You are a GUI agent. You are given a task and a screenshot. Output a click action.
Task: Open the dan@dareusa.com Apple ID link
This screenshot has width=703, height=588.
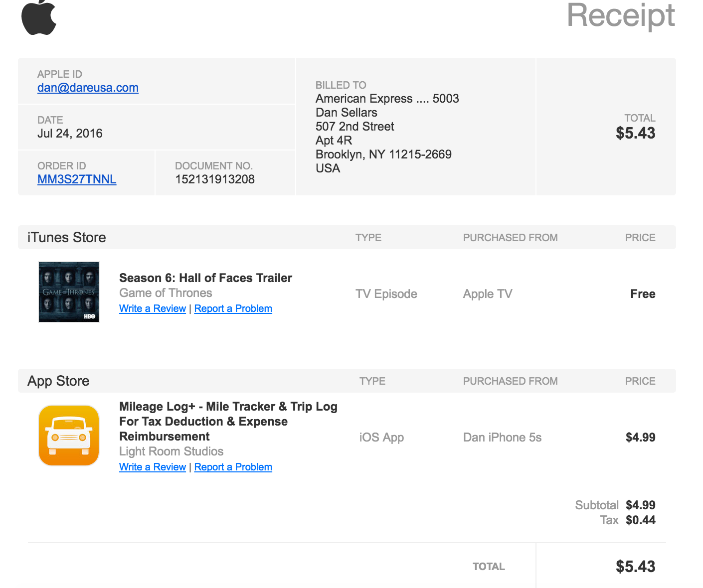click(88, 88)
